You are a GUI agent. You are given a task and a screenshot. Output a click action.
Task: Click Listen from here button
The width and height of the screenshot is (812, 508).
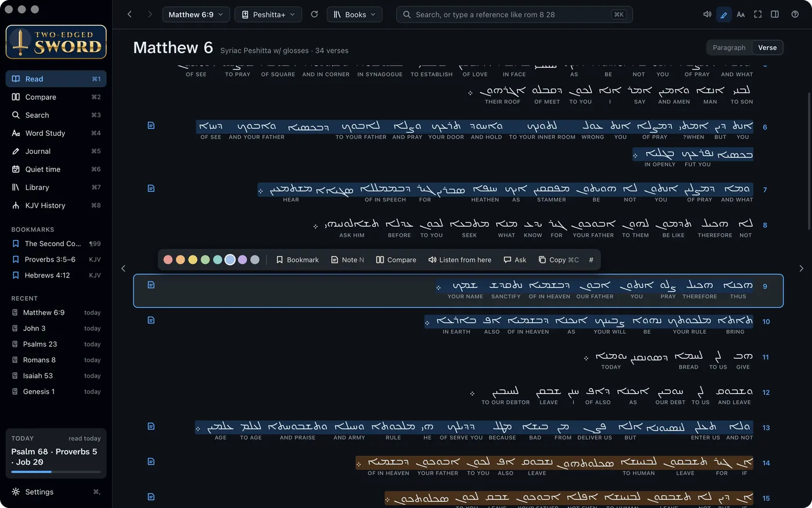[460, 260]
